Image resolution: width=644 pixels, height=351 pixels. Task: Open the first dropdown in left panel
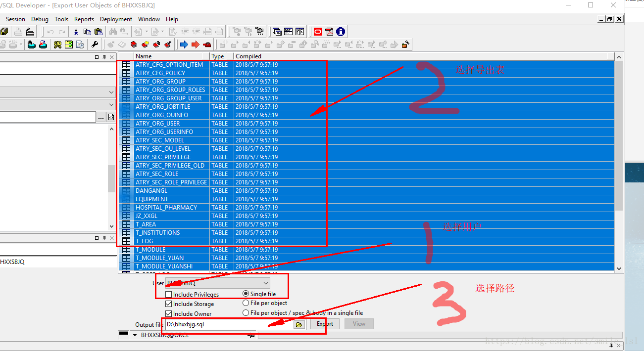[111, 92]
